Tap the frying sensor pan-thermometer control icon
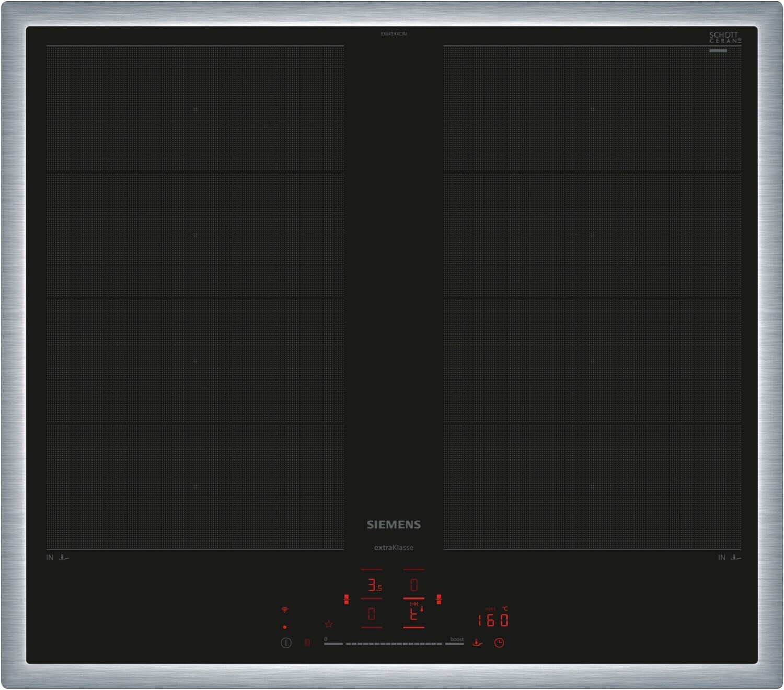 tap(478, 642)
